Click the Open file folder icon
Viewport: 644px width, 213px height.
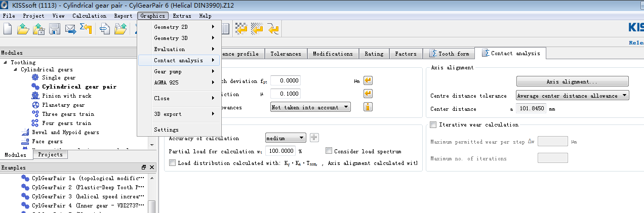click(x=23, y=29)
